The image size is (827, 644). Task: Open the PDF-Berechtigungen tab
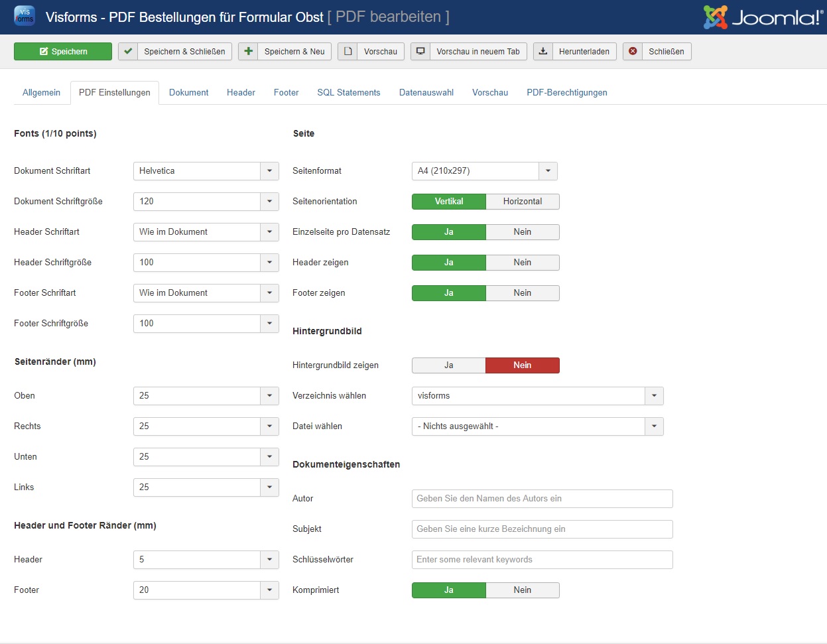(x=566, y=93)
